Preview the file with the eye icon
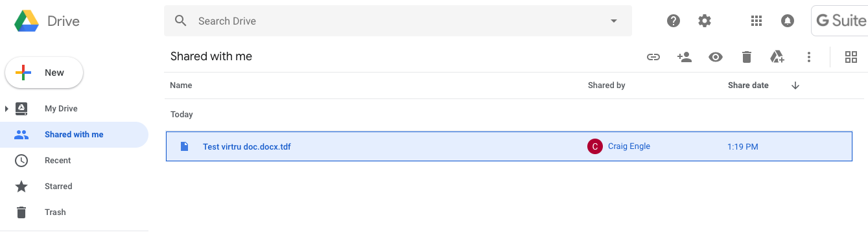Image resolution: width=868 pixels, height=239 pixels. tap(715, 57)
